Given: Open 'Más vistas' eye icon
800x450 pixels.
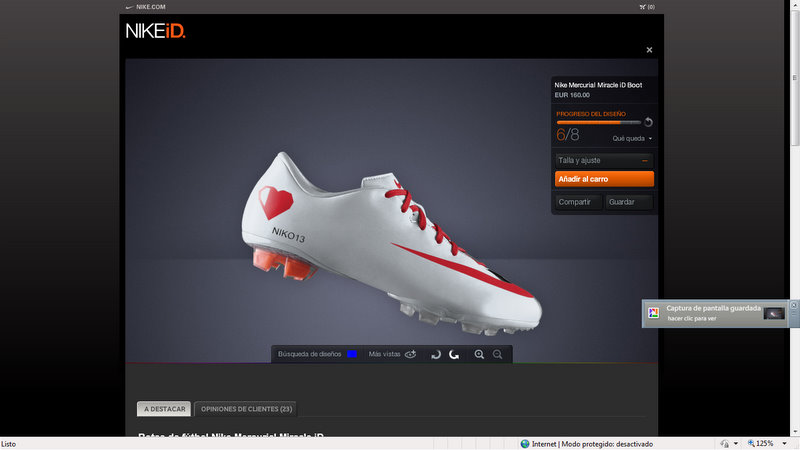Looking at the screenshot, I should 411,354.
